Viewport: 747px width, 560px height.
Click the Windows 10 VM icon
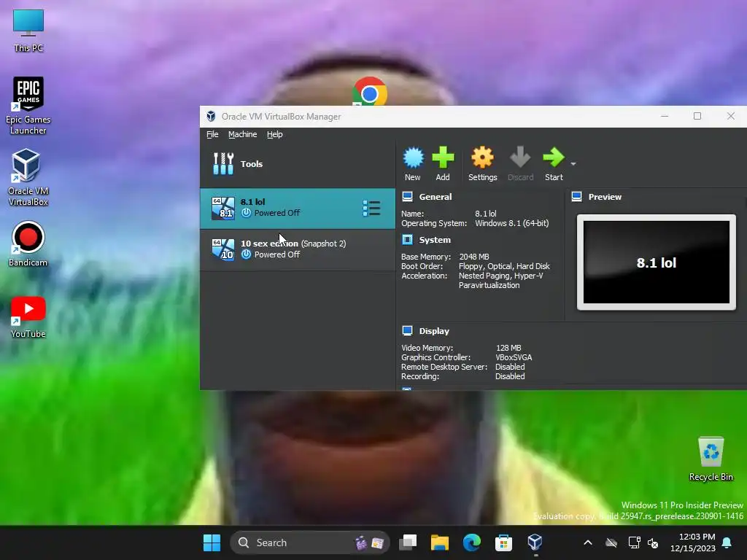tap(223, 249)
